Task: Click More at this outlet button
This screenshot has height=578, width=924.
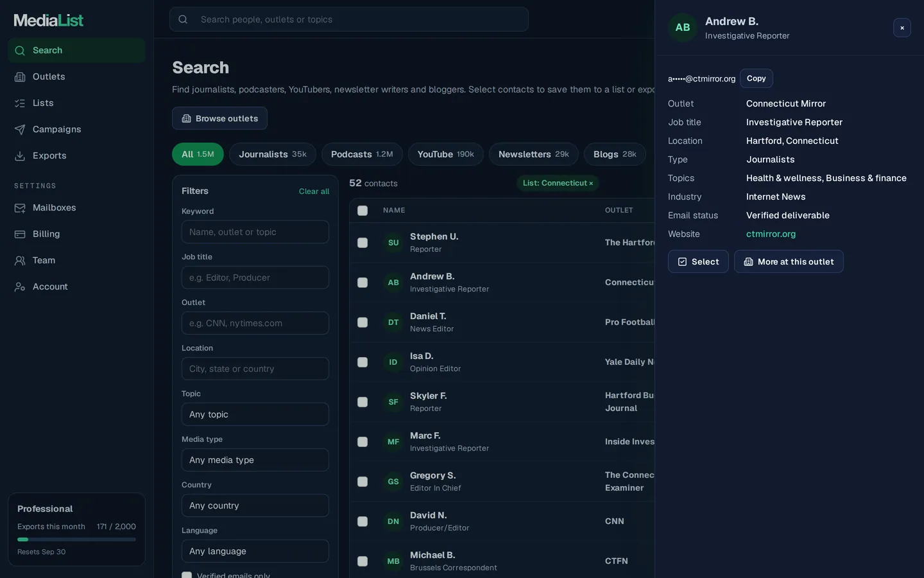Action: [x=789, y=261]
